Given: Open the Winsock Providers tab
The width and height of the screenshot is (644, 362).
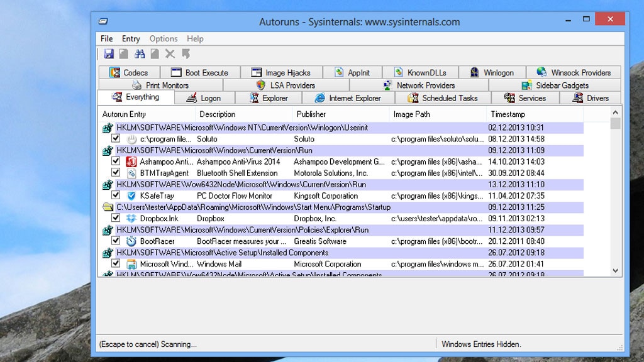Looking at the screenshot, I should click(574, 73).
